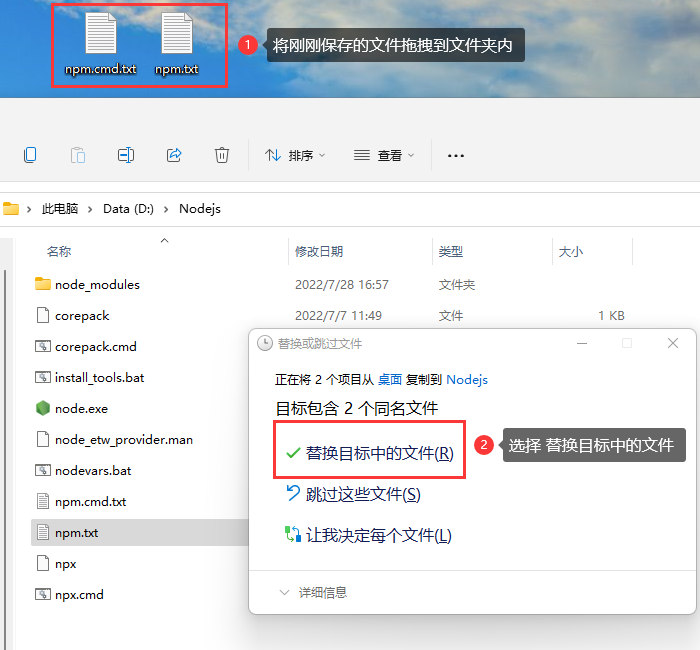The image size is (700, 650).
Task: Expand chevron after Data (D:) breadcrumb
Action: pyautogui.click(x=166, y=209)
